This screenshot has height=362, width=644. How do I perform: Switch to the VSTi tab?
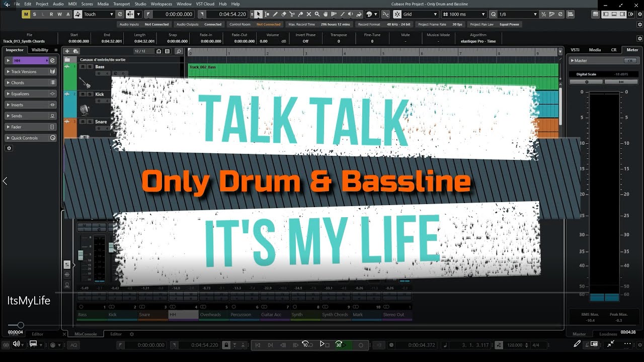[x=575, y=50]
